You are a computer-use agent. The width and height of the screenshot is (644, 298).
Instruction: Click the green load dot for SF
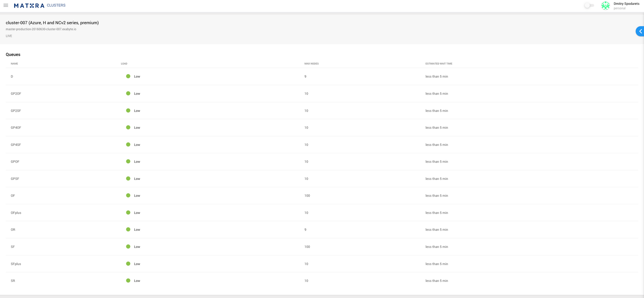click(x=128, y=247)
